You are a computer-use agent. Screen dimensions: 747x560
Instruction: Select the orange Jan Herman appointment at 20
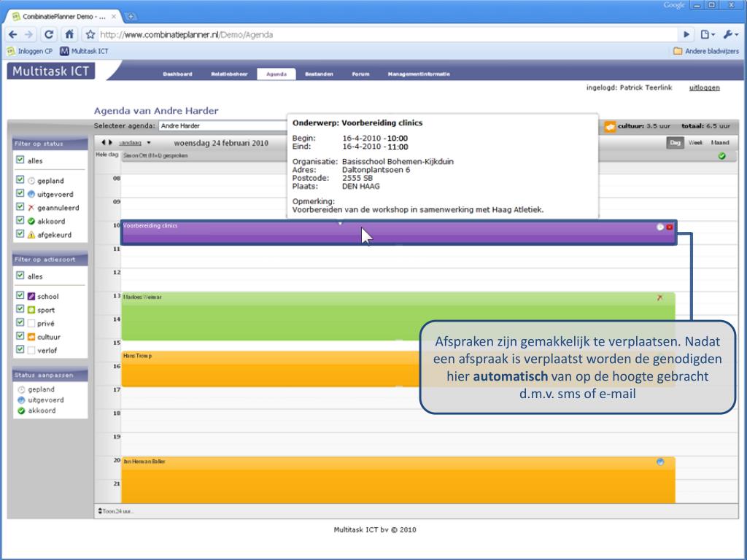click(x=398, y=480)
